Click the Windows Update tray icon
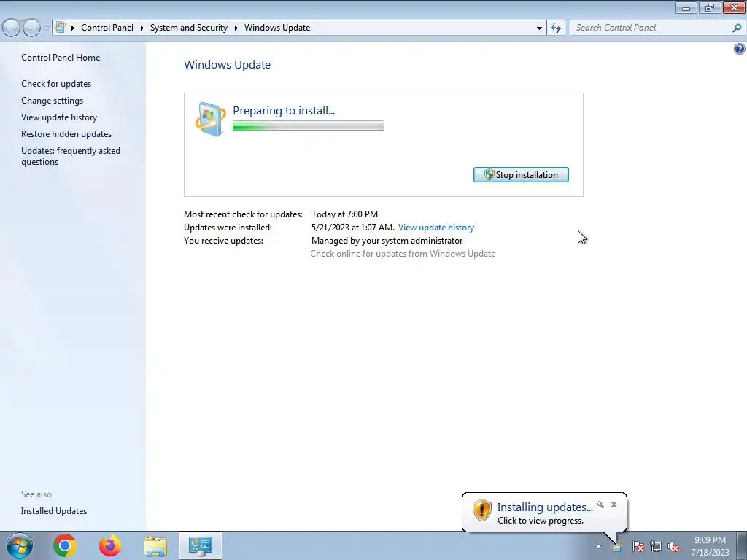The width and height of the screenshot is (747, 560). 617,546
